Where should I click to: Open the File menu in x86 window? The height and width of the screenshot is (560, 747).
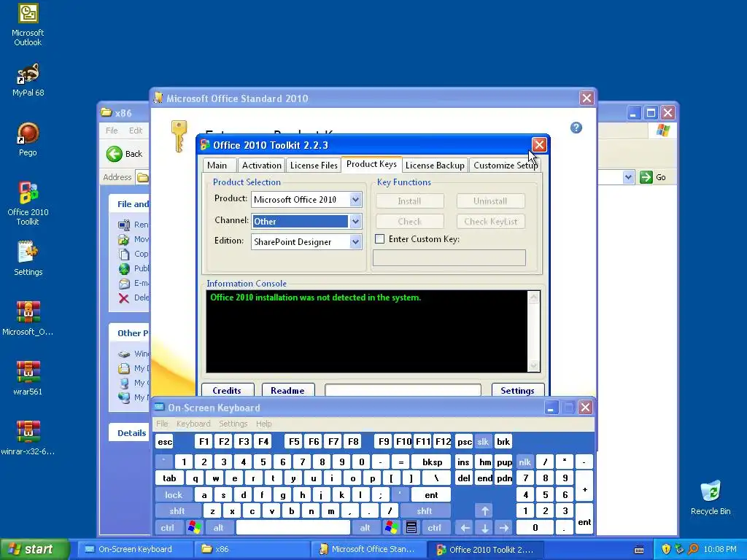(112, 131)
